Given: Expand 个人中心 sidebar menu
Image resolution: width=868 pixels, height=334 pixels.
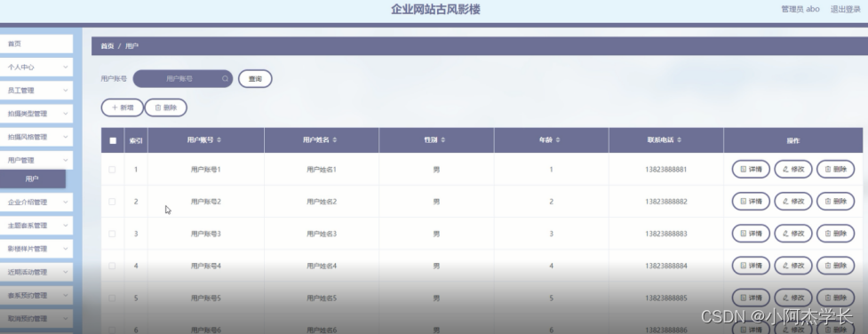Looking at the screenshot, I should 36,67.
